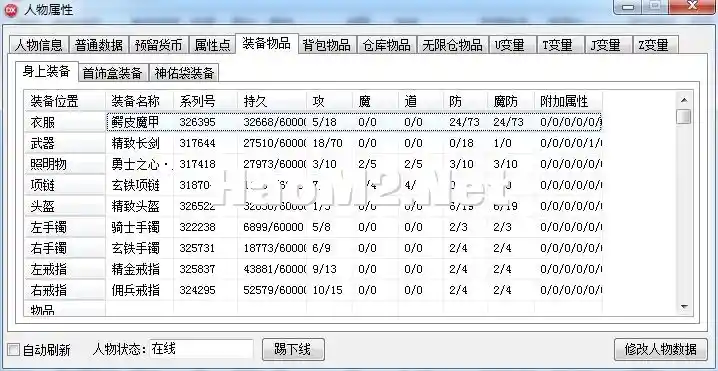This screenshot has width=718, height=371.
Task: Click the 防 column header
Action: 465,101
